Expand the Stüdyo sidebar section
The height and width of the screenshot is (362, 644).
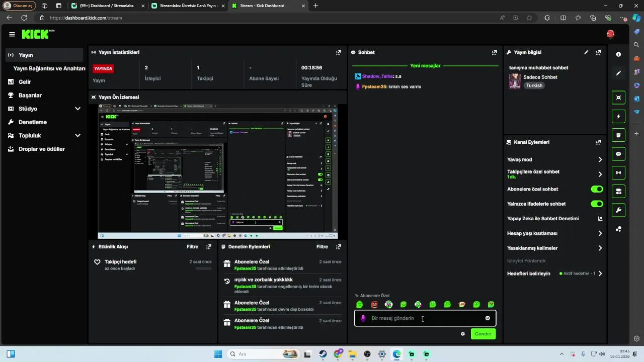[x=78, y=109]
